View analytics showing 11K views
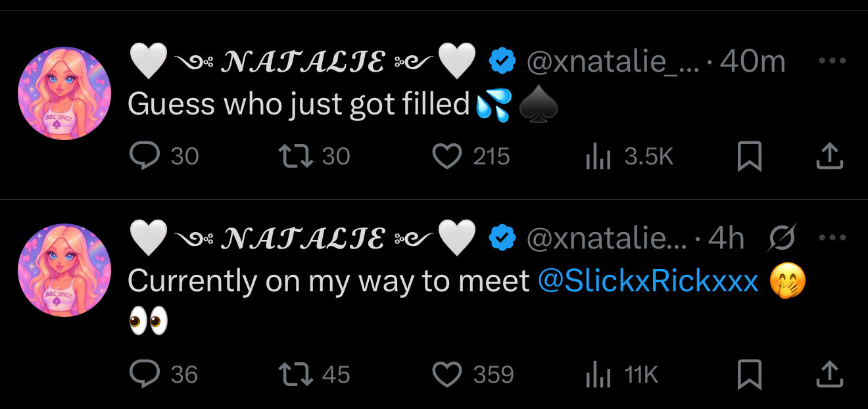Viewport: 868px width, 409px height. coord(598,374)
